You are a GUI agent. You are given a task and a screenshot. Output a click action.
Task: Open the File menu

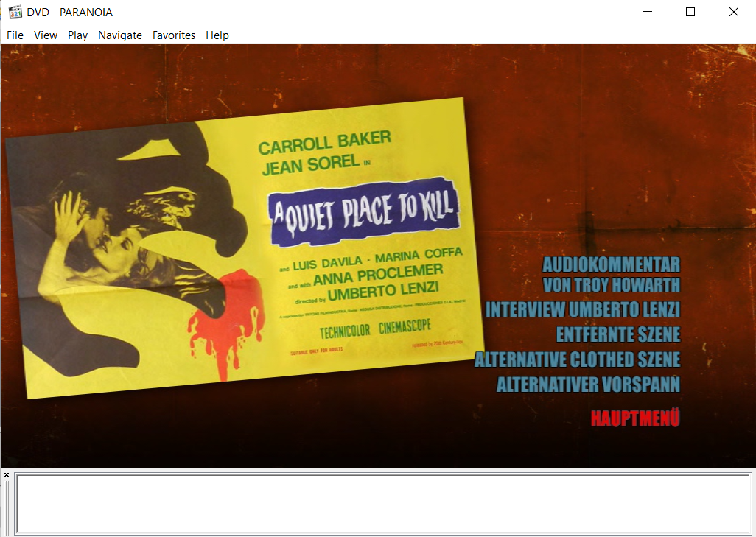(x=15, y=35)
